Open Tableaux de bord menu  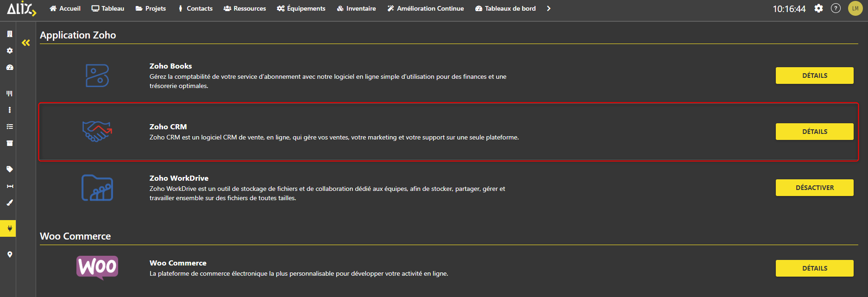tap(505, 8)
